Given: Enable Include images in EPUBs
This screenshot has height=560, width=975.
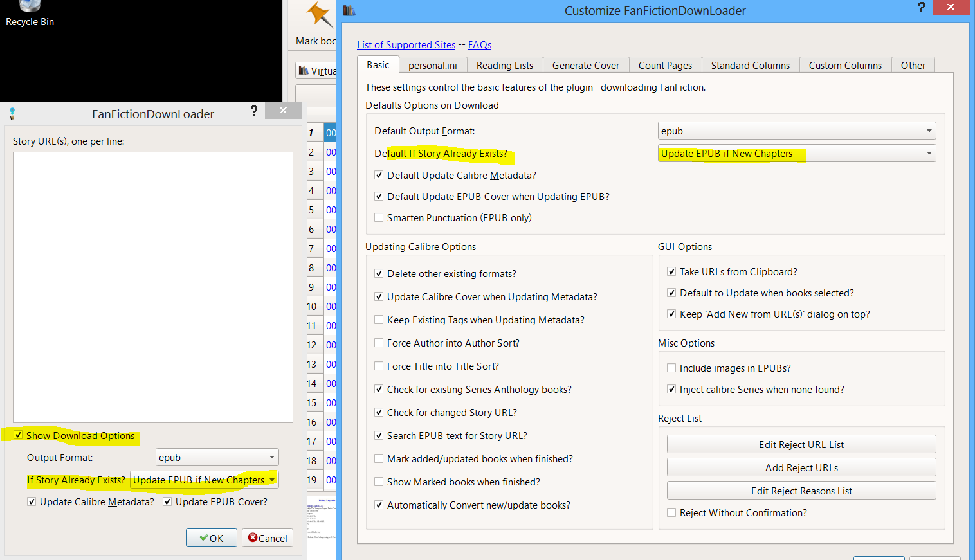Looking at the screenshot, I should pyautogui.click(x=671, y=368).
